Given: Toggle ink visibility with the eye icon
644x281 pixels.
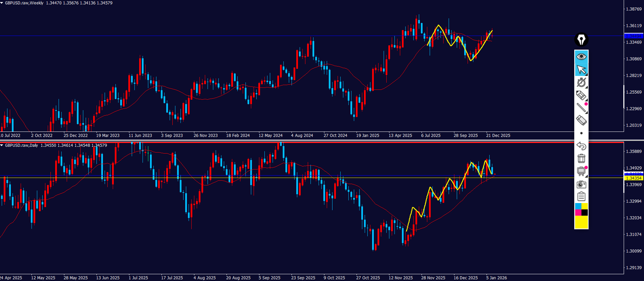Looking at the screenshot, I should pyautogui.click(x=581, y=56).
